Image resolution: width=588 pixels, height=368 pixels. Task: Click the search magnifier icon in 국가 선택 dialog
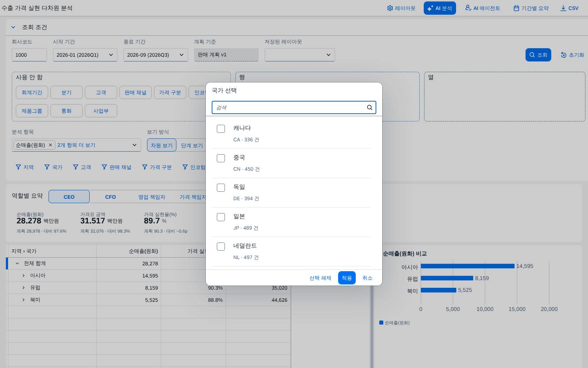(370, 107)
